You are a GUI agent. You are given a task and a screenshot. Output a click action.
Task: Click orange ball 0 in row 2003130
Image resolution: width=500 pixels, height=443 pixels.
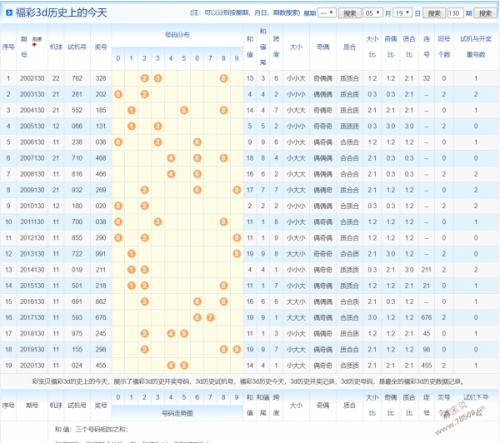point(118,94)
